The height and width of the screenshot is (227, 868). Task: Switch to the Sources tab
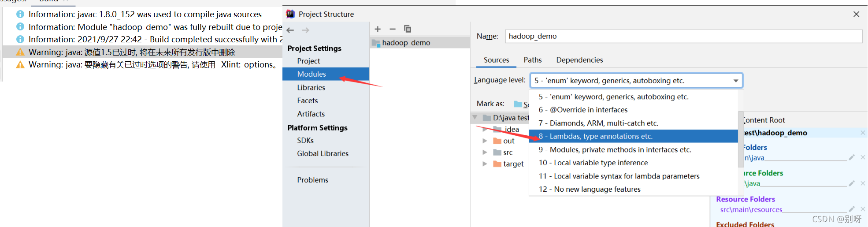496,60
